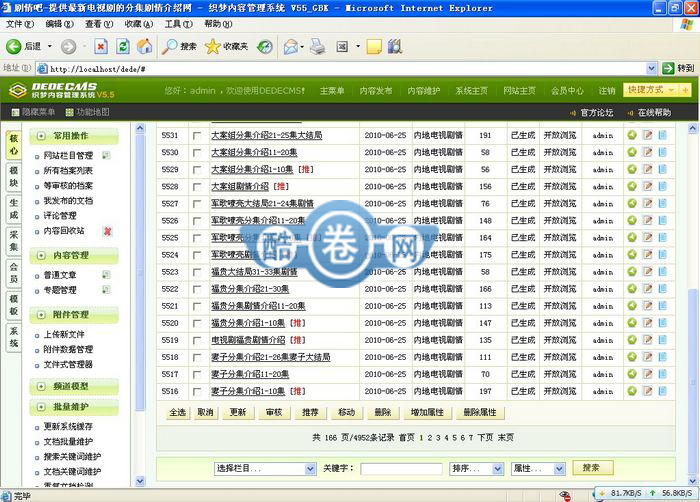Screen dimensions: 700x502
Task: Check the box for row 5531
Action: point(197,136)
